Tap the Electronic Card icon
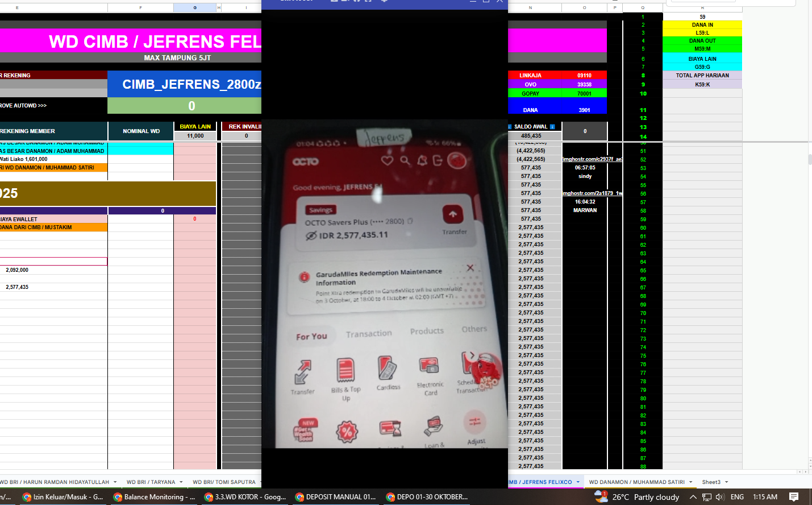This screenshot has height=505, width=812. 429,366
